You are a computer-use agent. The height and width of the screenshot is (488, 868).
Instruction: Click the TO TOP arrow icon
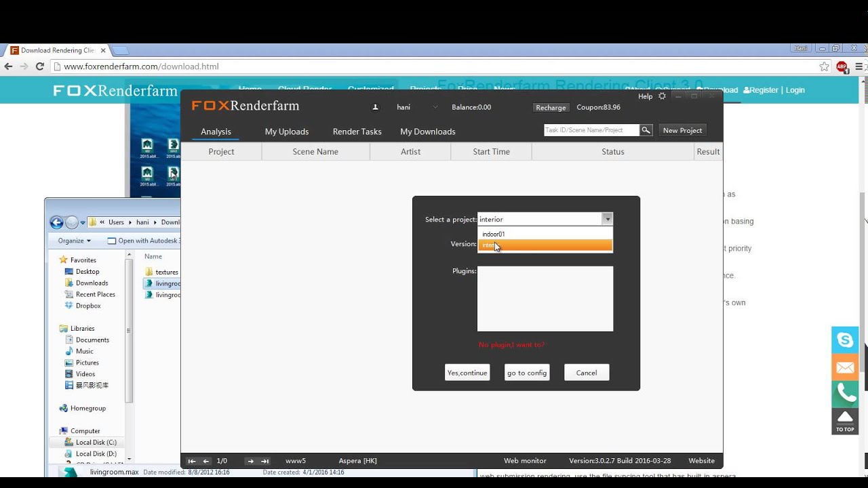click(845, 421)
